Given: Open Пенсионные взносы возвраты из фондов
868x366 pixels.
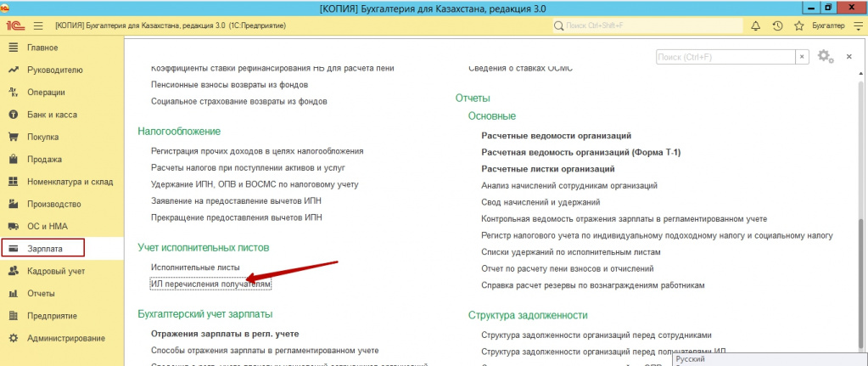Looking at the screenshot, I should (230, 85).
